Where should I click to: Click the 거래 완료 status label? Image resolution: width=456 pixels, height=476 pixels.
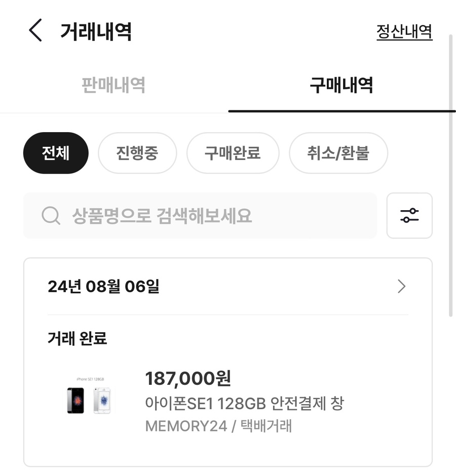coord(77,338)
